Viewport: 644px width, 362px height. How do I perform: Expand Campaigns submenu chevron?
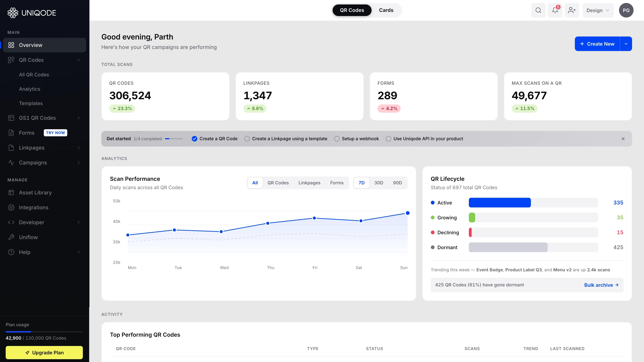[78, 163]
